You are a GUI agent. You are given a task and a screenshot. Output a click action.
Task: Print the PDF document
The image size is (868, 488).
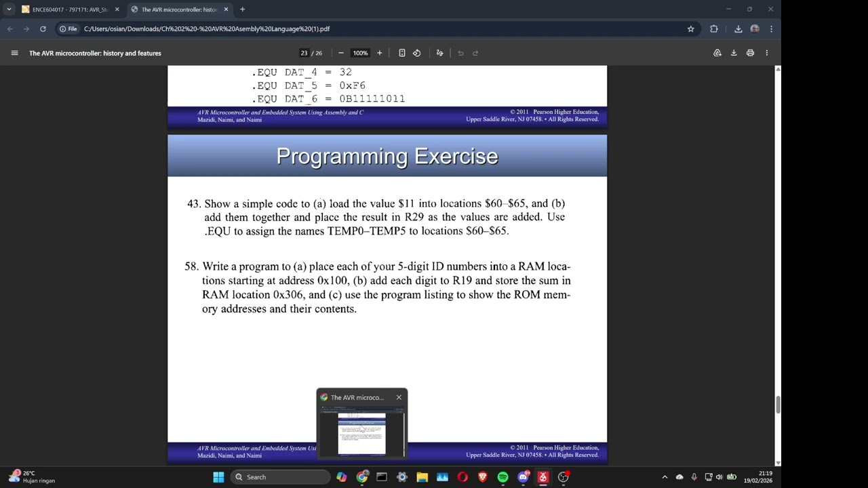[750, 53]
